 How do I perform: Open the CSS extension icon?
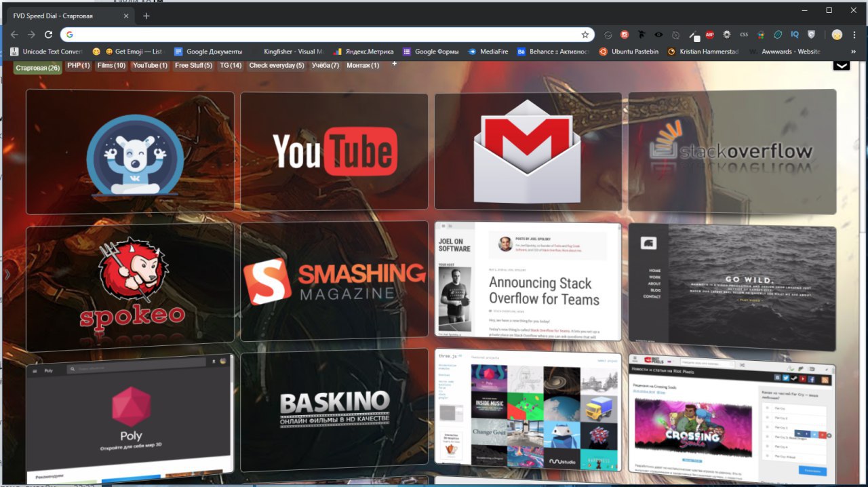(744, 35)
